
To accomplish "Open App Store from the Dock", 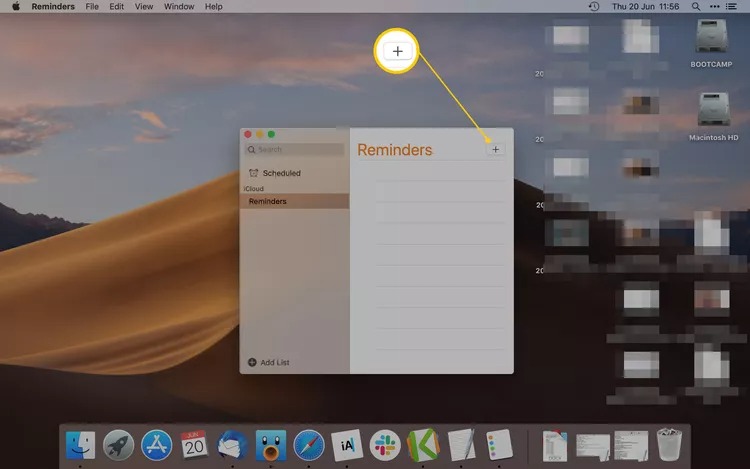I will pos(156,445).
